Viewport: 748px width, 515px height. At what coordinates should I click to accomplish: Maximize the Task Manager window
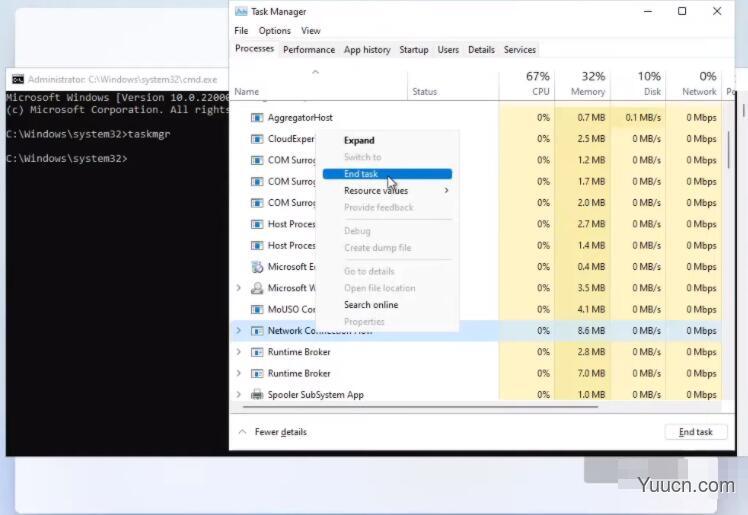click(x=682, y=11)
